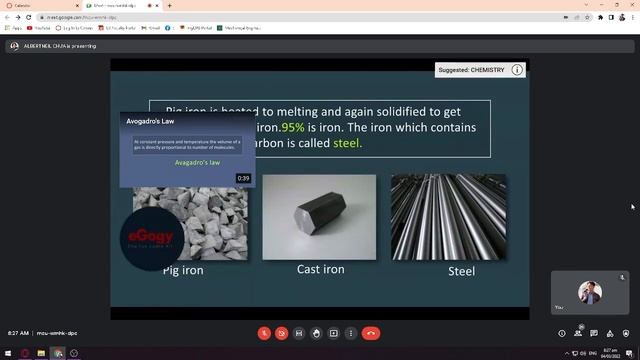Click the camera indicator icon in the address bar
The height and width of the screenshot is (360, 640).
click(566, 18)
